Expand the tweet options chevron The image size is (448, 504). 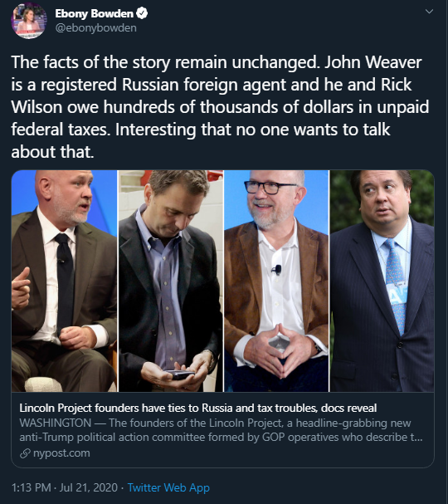point(429,12)
